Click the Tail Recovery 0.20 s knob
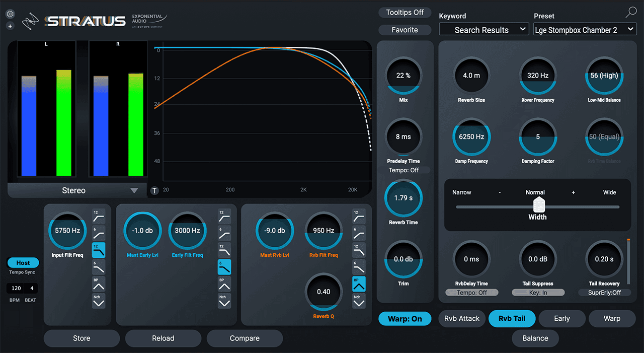This screenshot has width=644, height=353. coord(604,259)
